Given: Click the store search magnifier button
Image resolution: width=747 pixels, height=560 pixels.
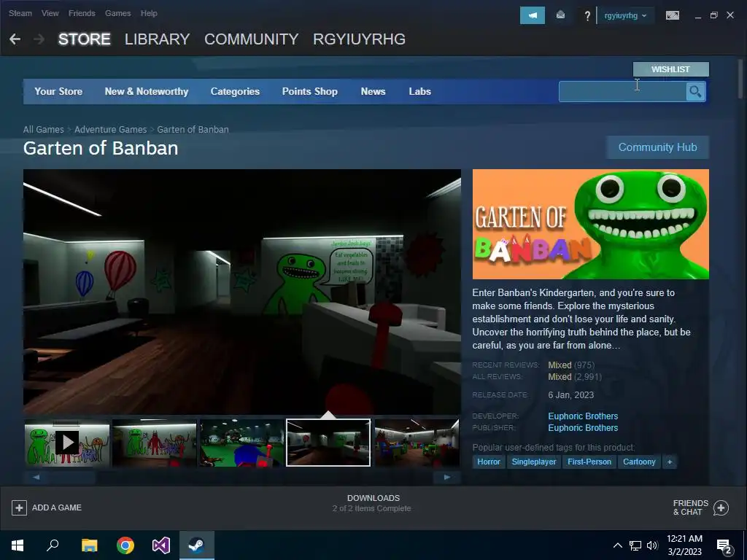Looking at the screenshot, I should point(695,91).
